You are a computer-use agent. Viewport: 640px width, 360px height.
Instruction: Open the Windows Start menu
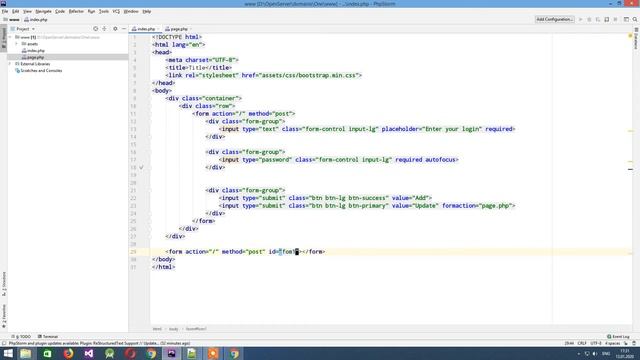pyautogui.click(x=7, y=353)
